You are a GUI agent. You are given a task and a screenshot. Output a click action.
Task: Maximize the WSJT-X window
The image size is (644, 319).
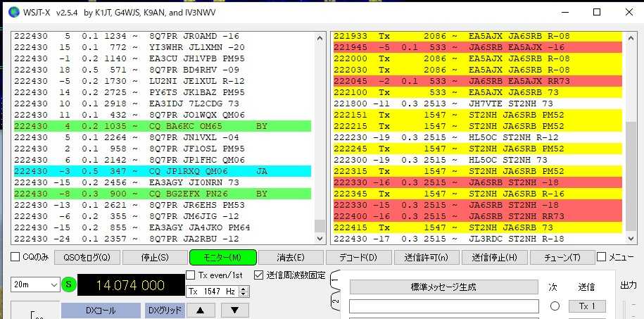tap(597, 12)
